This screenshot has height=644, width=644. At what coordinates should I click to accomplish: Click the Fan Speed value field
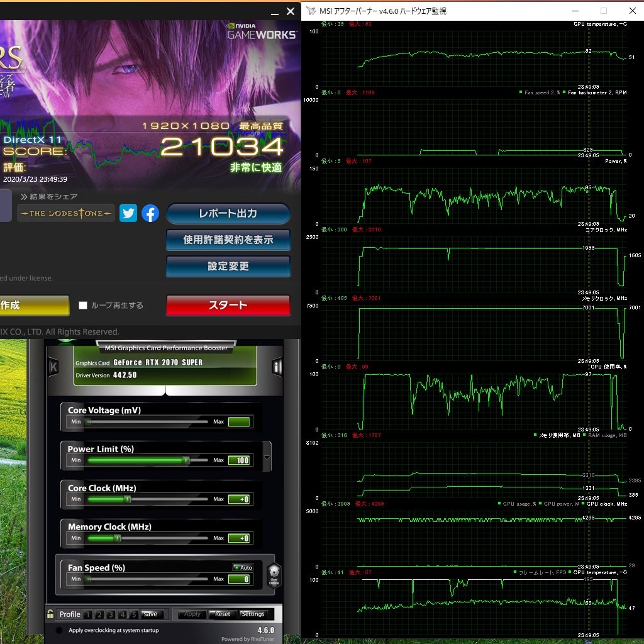(x=239, y=579)
